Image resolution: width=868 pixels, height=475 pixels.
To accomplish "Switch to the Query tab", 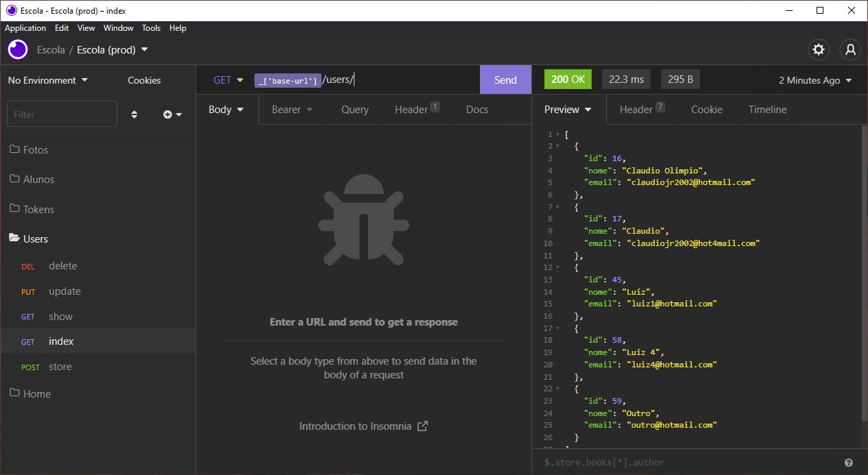I will [x=354, y=109].
